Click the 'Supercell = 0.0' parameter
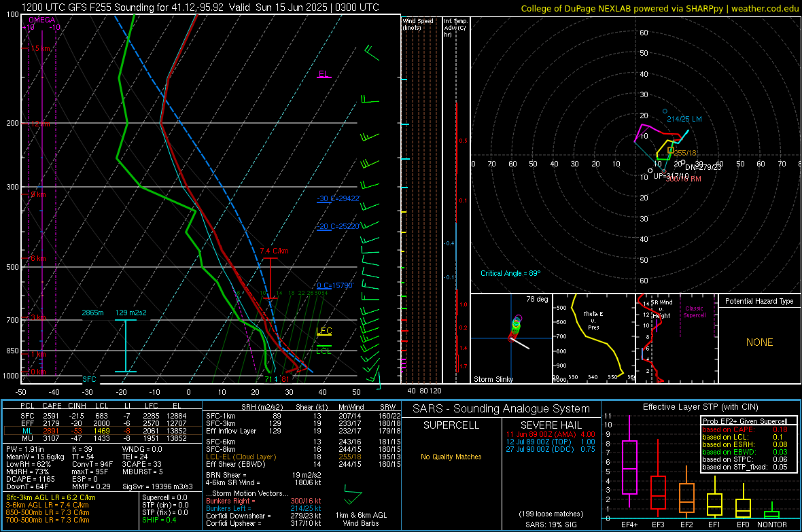This screenshot has height=532, width=802. coord(164,498)
